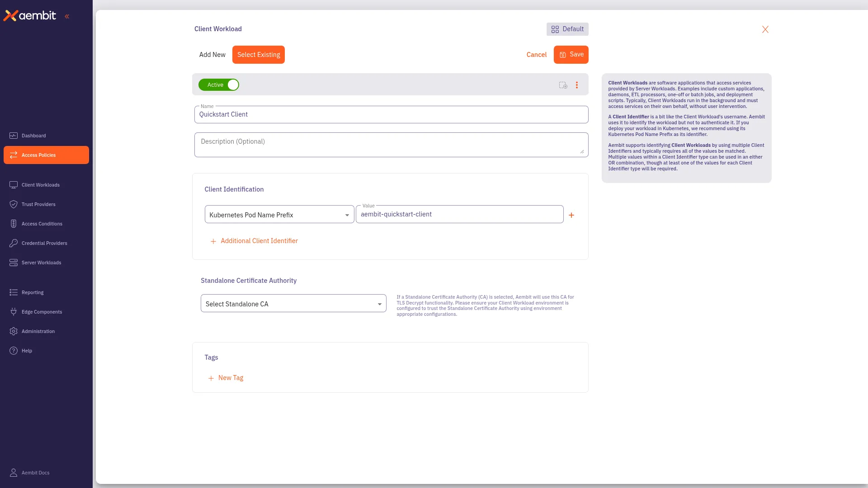The width and height of the screenshot is (868, 488).
Task: Click the Help question mark icon
Action: click(x=14, y=351)
